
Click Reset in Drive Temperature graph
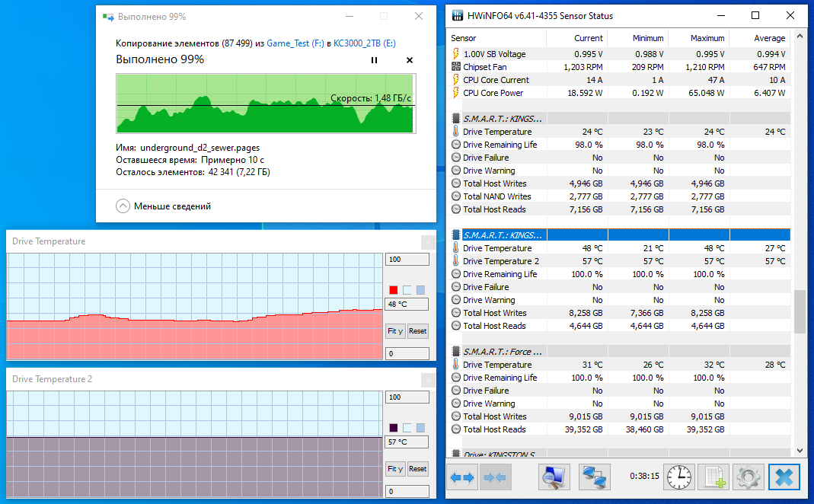(417, 331)
